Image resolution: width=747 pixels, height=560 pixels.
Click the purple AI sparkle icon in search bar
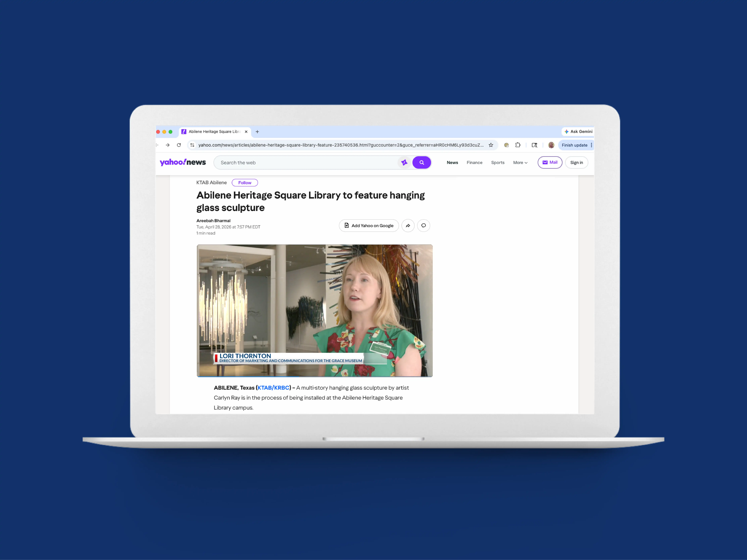tap(404, 163)
